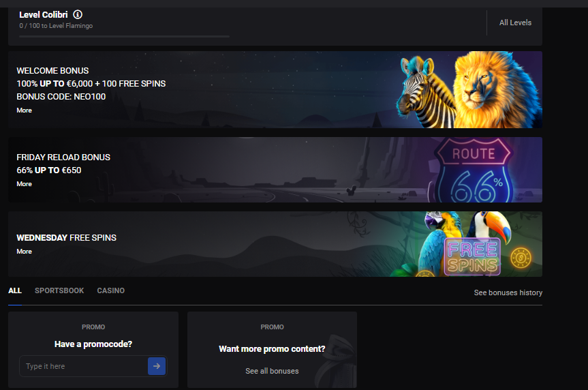
Task: Click the 'Want more promo content?' heading
Action: [272, 349]
